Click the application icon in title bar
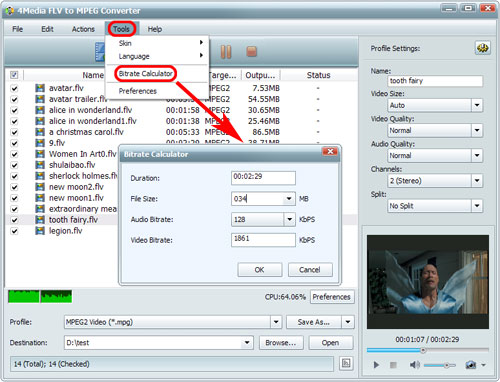This screenshot has height=382, width=500. coord(9,11)
